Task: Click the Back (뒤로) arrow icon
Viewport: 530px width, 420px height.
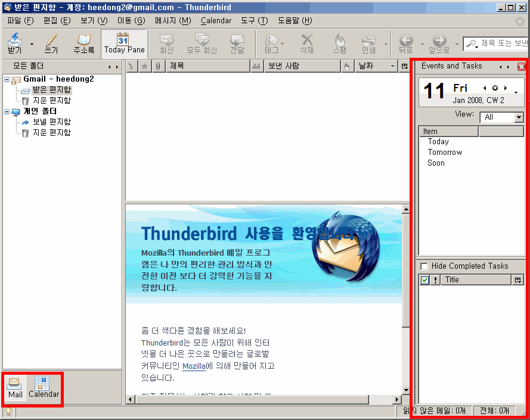Action: pos(405,43)
